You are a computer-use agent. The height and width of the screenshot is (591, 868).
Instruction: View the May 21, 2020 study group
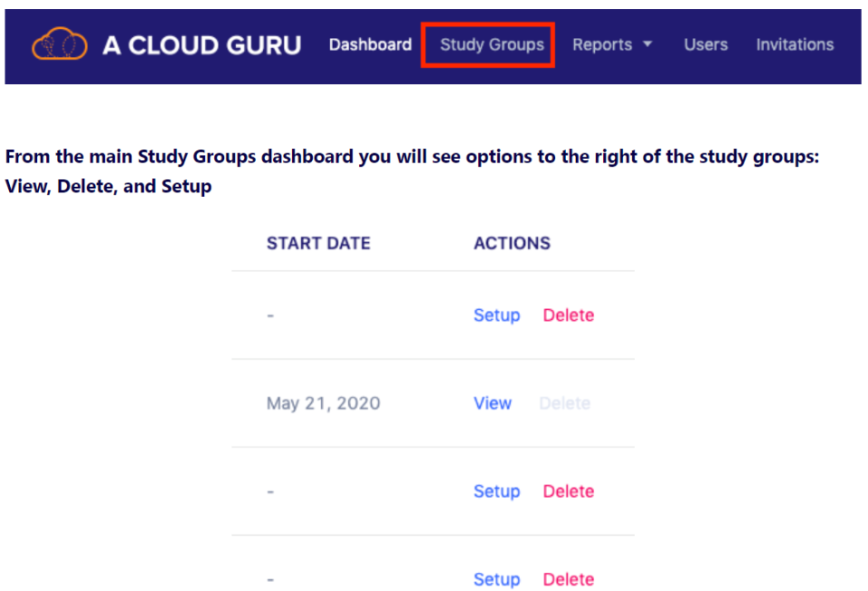tap(492, 403)
